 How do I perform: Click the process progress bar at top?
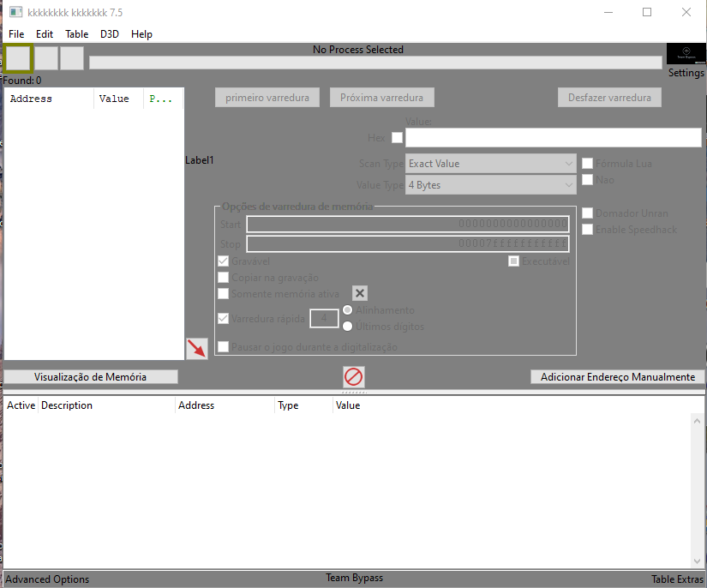tap(375, 63)
